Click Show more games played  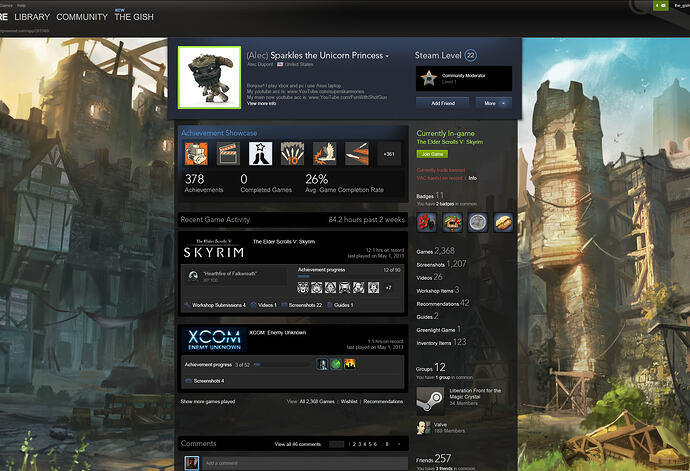point(208,402)
